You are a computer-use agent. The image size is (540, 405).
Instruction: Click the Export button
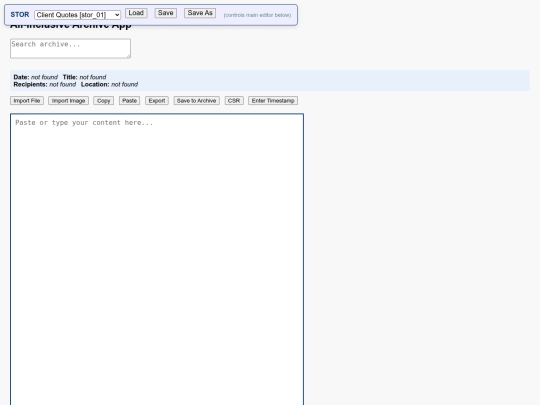(x=157, y=101)
